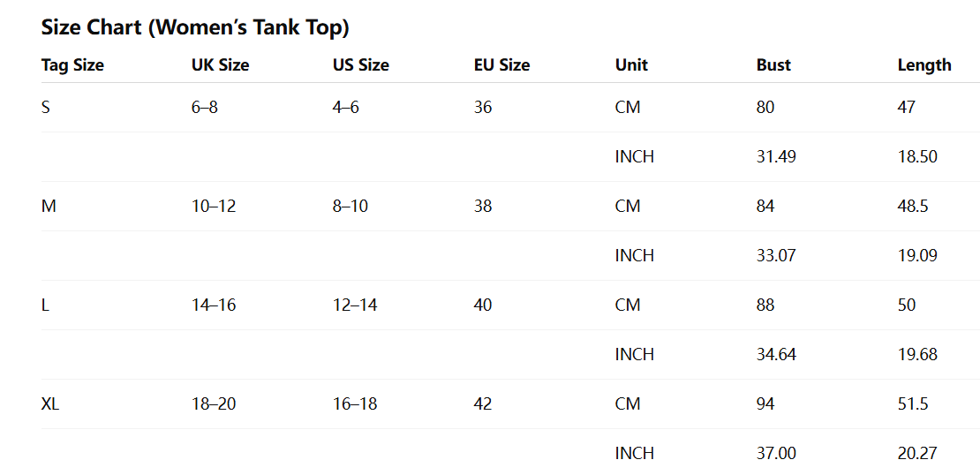
Task: Click the 'Unit' column header
Action: pos(631,64)
